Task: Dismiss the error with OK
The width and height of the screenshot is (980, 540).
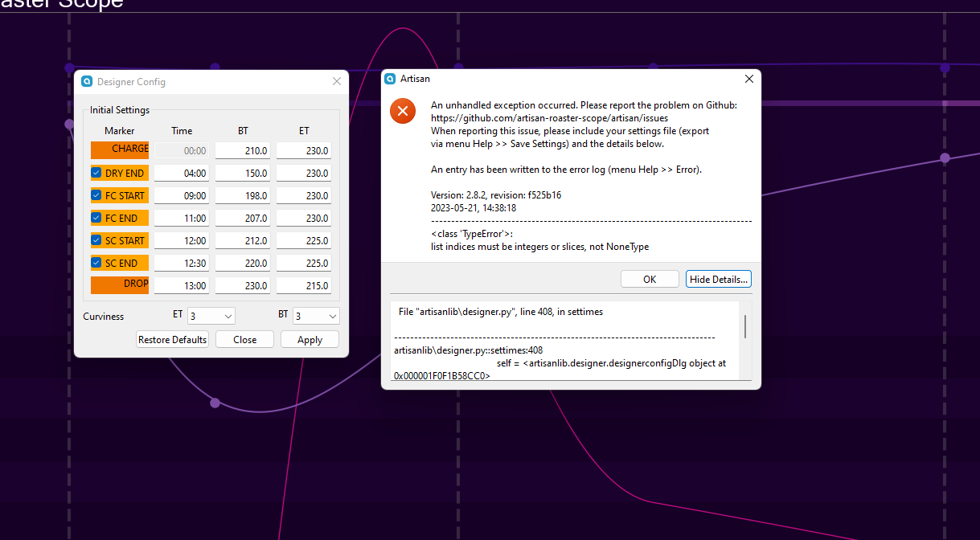Action: pos(650,279)
